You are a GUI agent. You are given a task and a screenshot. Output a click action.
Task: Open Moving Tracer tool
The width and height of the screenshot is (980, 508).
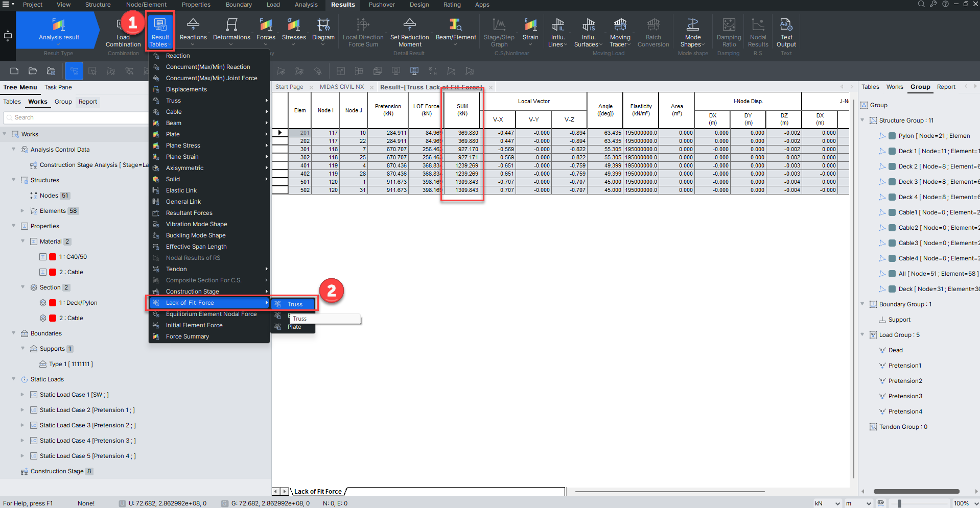click(x=620, y=32)
